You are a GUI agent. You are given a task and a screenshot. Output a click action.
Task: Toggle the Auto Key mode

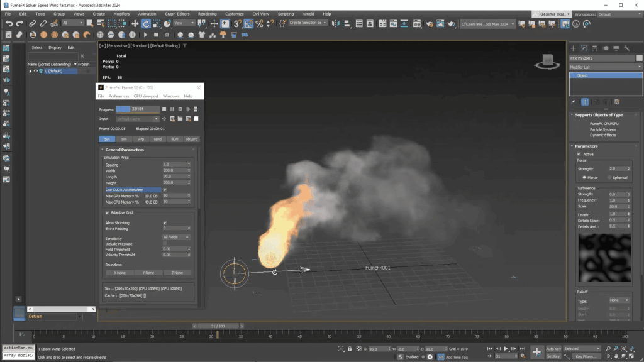tap(553, 349)
